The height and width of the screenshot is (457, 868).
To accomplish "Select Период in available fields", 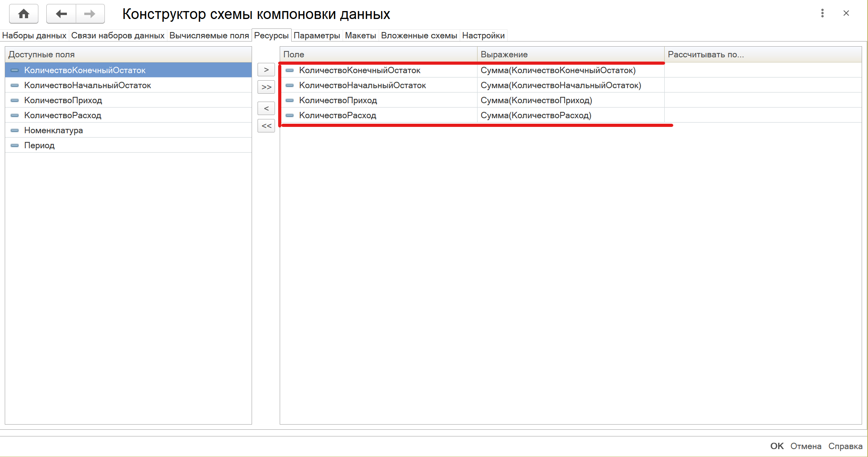I will pos(129,145).
